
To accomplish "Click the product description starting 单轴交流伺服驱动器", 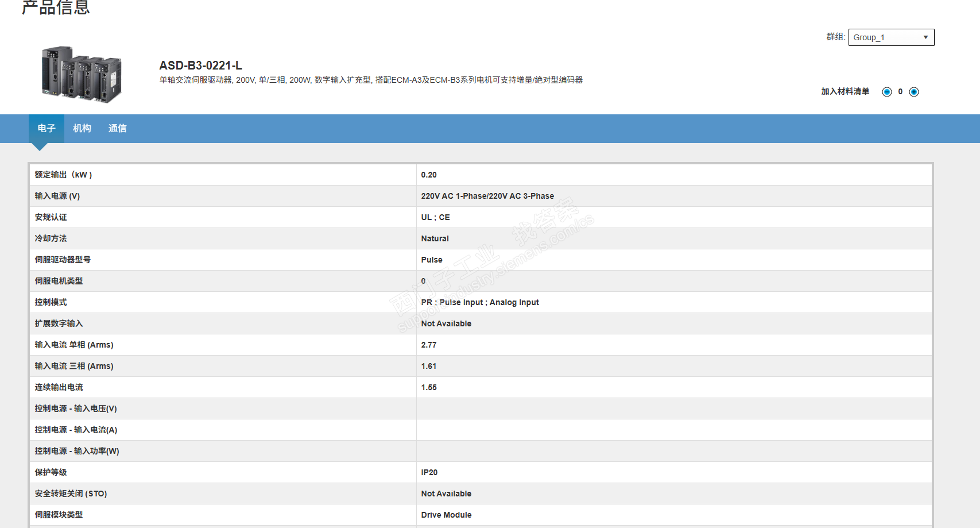I will [x=371, y=80].
